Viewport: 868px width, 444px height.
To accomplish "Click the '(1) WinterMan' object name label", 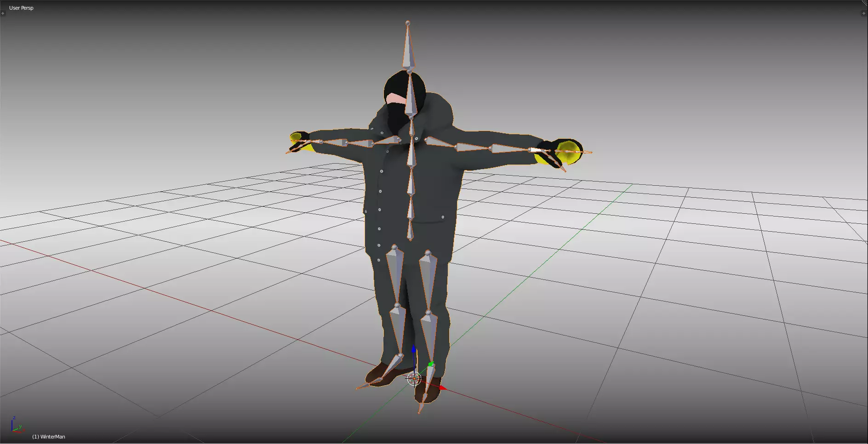I will (49, 437).
